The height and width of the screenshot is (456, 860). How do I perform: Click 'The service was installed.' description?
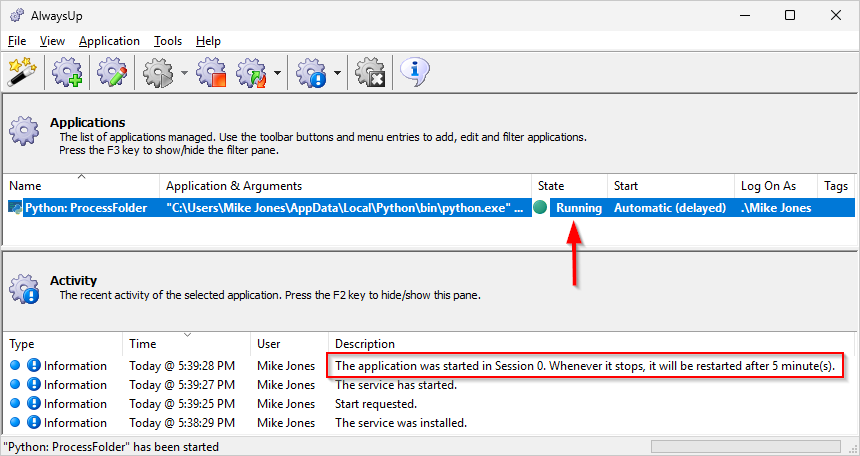point(401,423)
